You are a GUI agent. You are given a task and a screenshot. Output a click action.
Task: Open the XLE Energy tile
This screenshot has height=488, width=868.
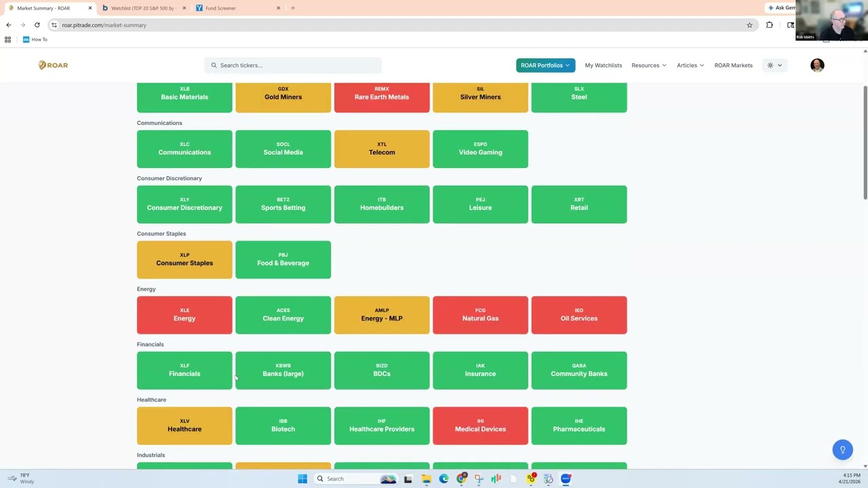click(184, 315)
